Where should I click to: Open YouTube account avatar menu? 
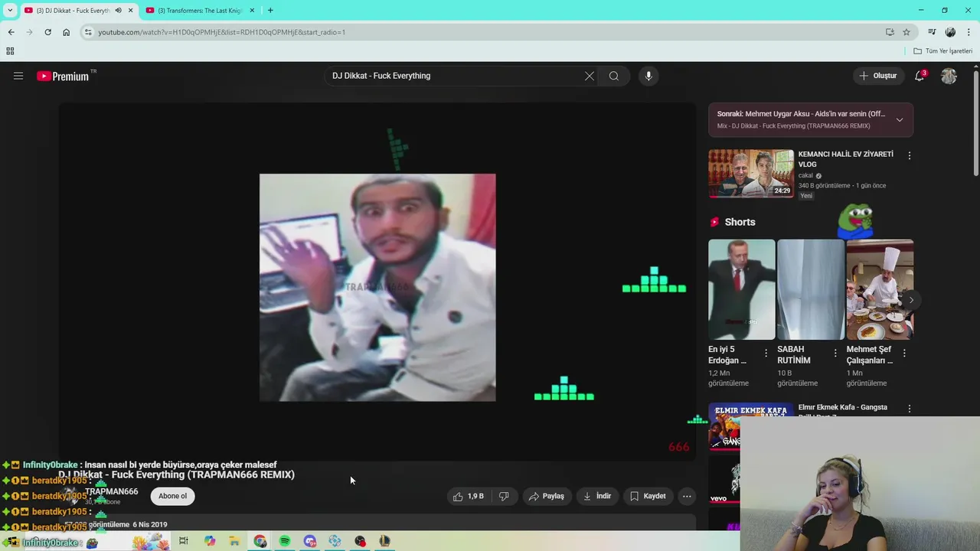click(x=949, y=76)
